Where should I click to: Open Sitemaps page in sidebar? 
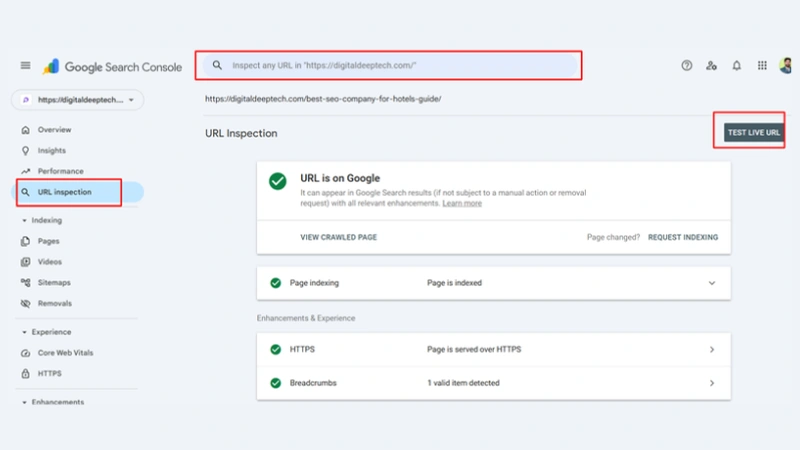(x=54, y=282)
